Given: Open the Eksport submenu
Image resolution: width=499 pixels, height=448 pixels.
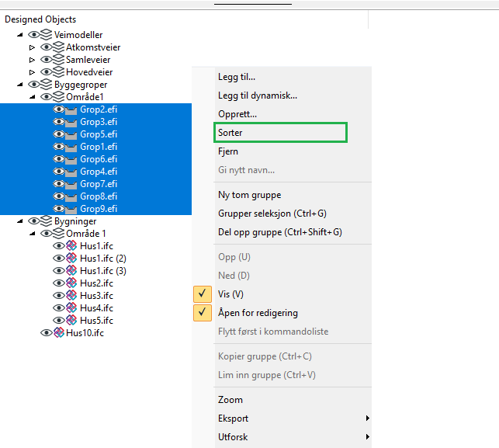Looking at the screenshot, I should (x=233, y=418).
